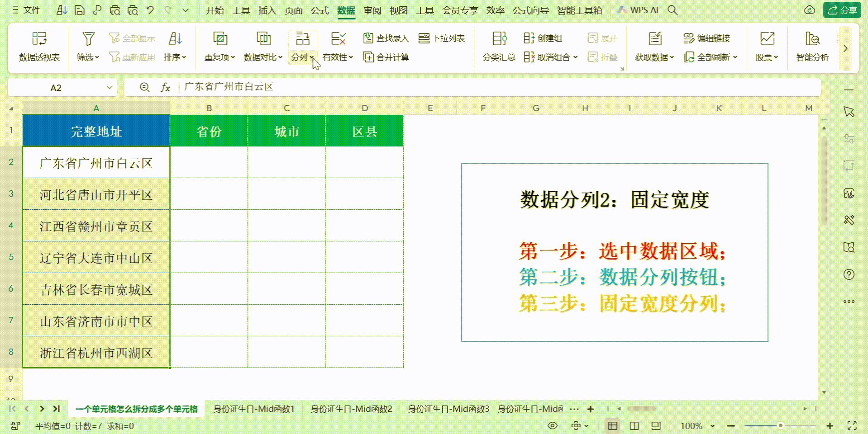Expand the 筛选 dropdown arrow
The width and height of the screenshot is (868, 434).
click(97, 58)
